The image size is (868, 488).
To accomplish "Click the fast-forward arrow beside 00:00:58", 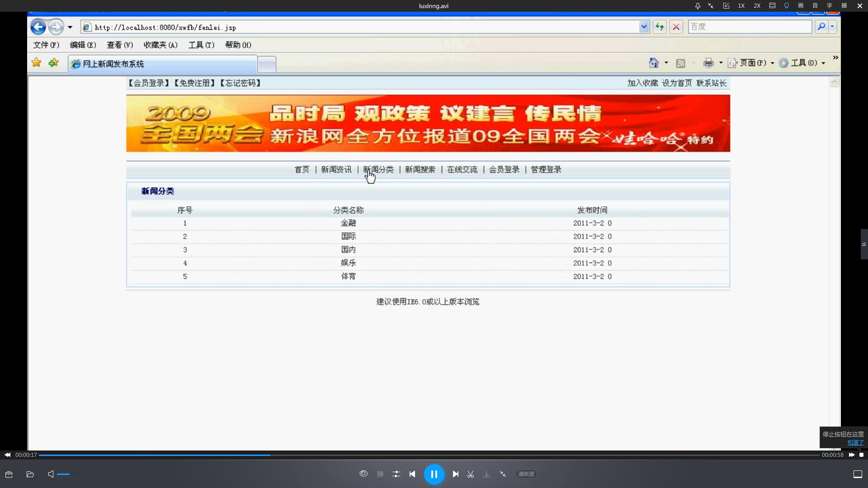I will coord(852,455).
